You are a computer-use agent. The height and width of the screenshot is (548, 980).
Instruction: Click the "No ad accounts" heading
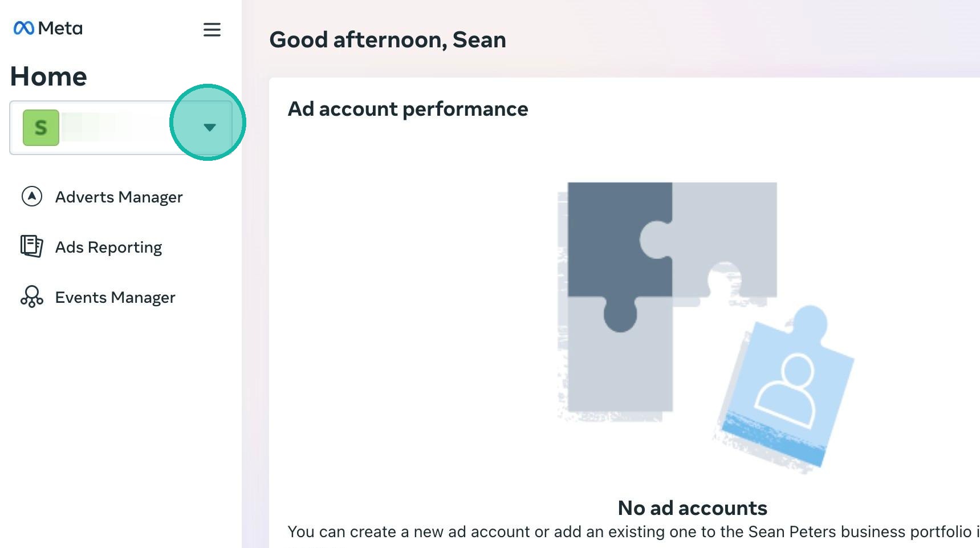point(692,508)
